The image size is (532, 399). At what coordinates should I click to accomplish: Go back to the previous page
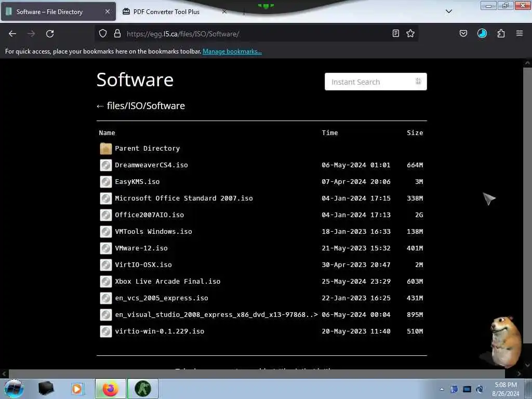(12, 34)
